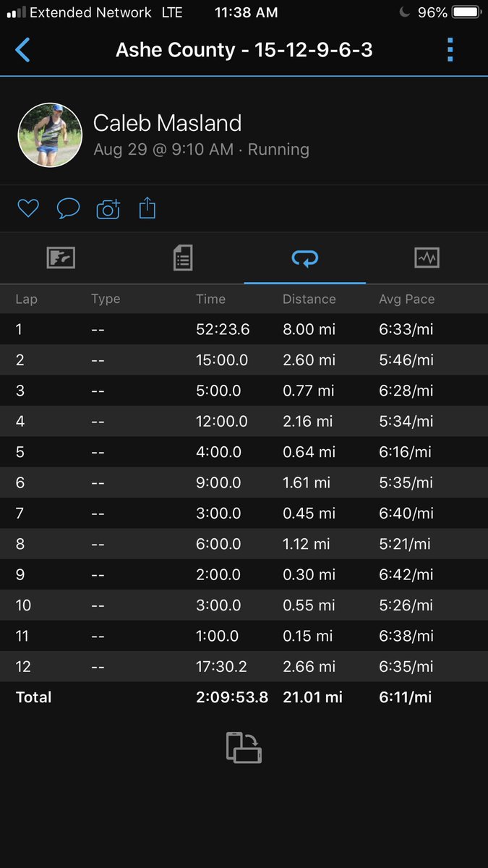The height and width of the screenshot is (868, 488).
Task: Select lap 8 pace 5:21/mi
Action: (405, 544)
